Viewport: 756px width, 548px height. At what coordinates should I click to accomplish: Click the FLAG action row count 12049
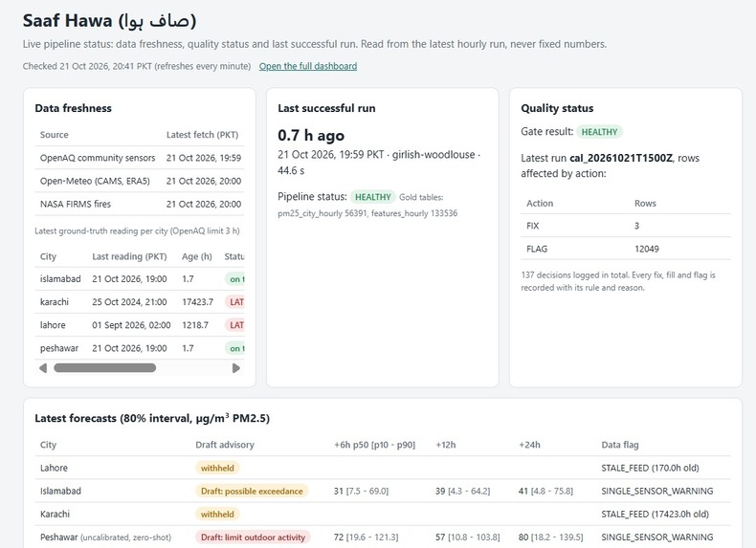coord(647,250)
